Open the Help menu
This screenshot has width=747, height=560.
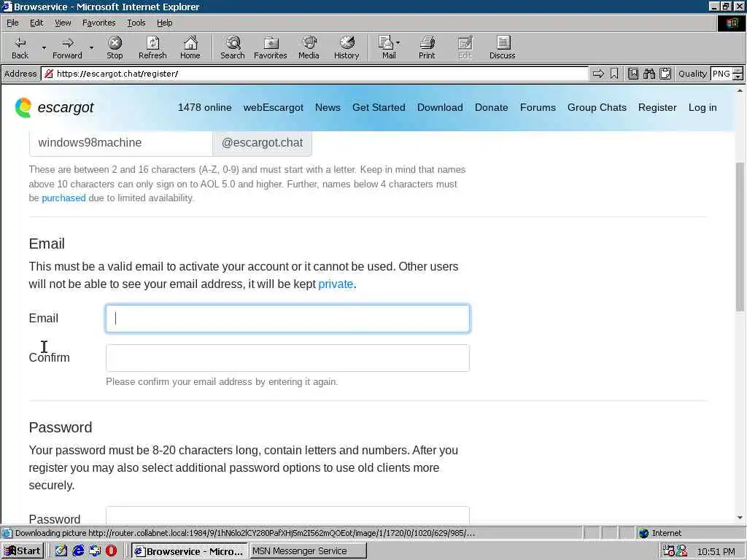coord(164,23)
